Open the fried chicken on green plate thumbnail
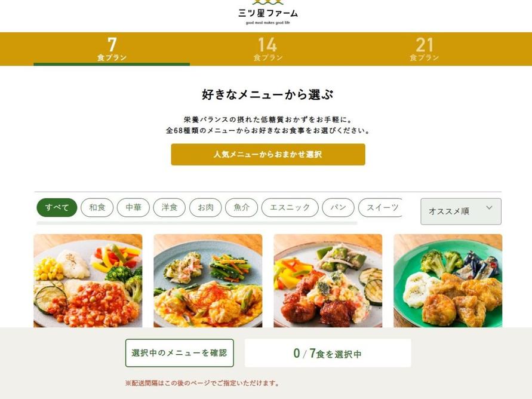 (448, 281)
